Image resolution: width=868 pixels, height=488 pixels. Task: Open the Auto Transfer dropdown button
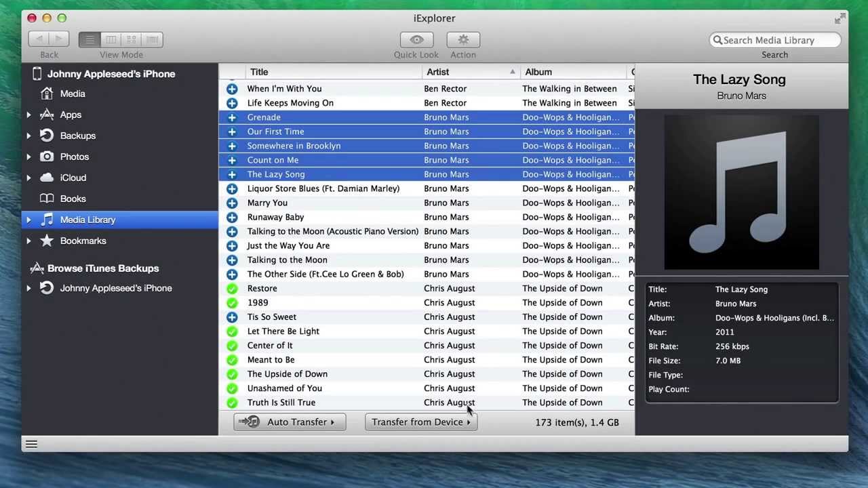coord(290,422)
